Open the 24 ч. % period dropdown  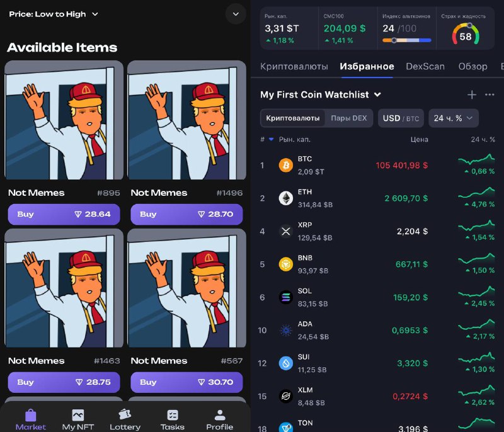tap(453, 118)
